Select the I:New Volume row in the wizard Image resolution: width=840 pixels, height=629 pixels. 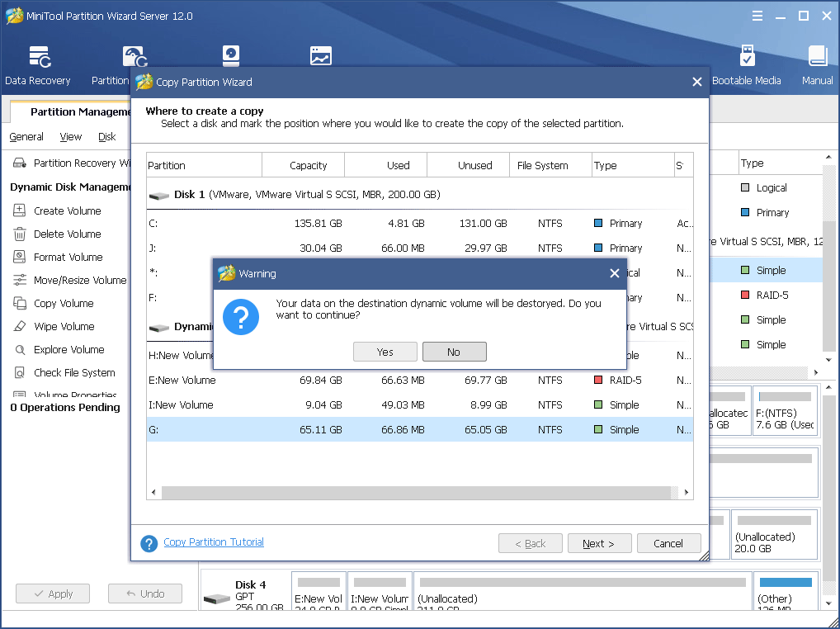tap(420, 404)
